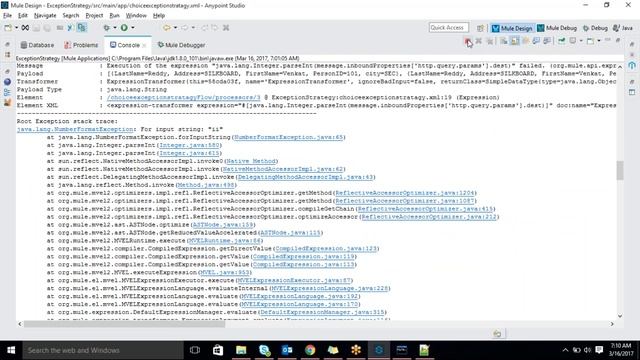Switch to the Database tab
This screenshot has width=640, height=360.
click(37, 45)
